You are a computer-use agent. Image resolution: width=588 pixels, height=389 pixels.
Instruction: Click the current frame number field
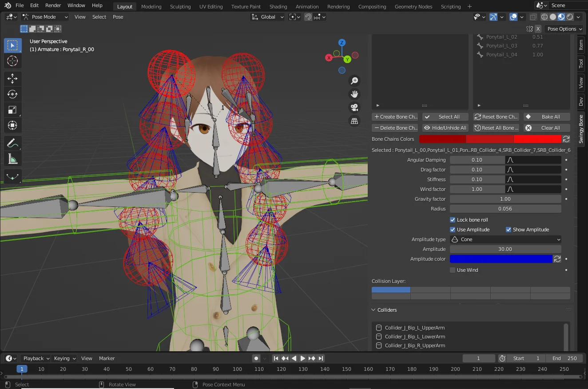click(x=479, y=358)
